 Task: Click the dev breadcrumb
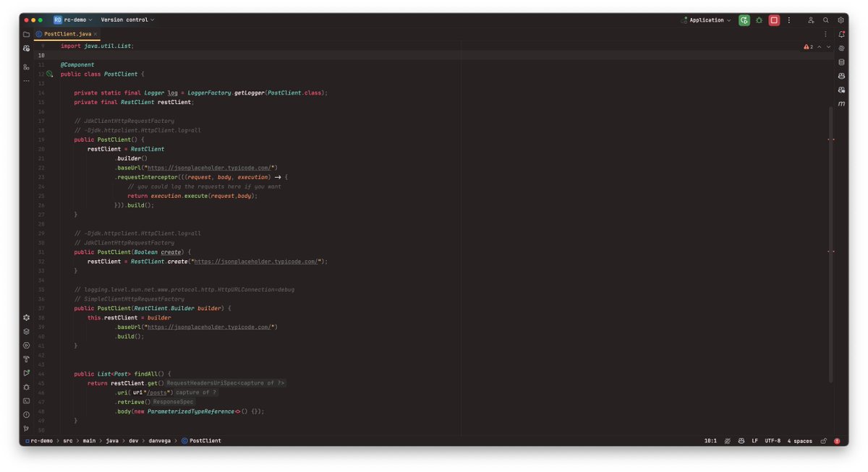(134, 441)
